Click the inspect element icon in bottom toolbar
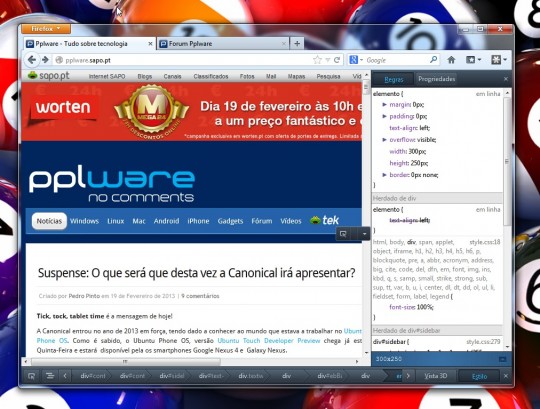 31,376
